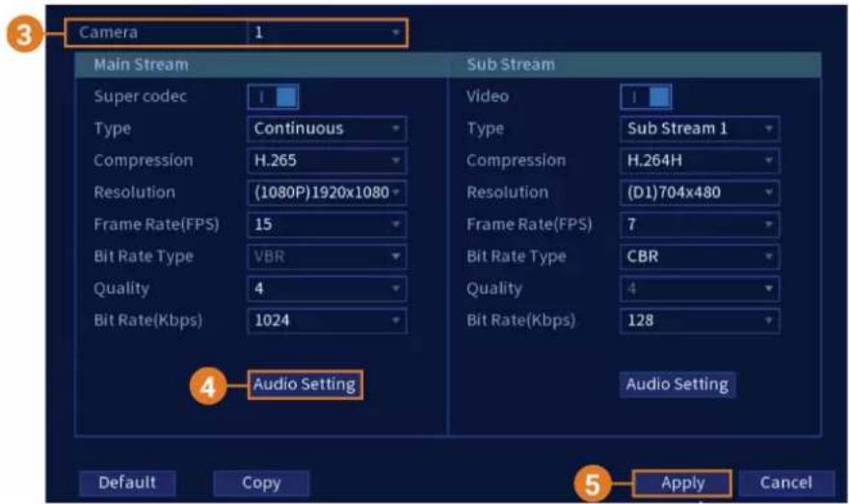The width and height of the screenshot is (849, 504).
Task: Open Main Stream Bit Rate Type dropdown VBR
Action: point(327,256)
